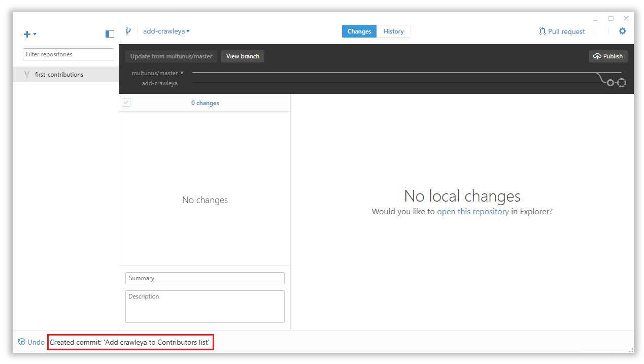Click the branch icon beside add-crawleya
The image size is (644, 364).
click(x=128, y=31)
